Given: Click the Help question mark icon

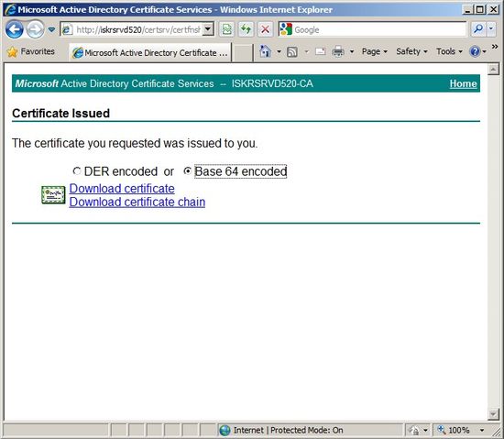Looking at the screenshot, I should pos(475,51).
